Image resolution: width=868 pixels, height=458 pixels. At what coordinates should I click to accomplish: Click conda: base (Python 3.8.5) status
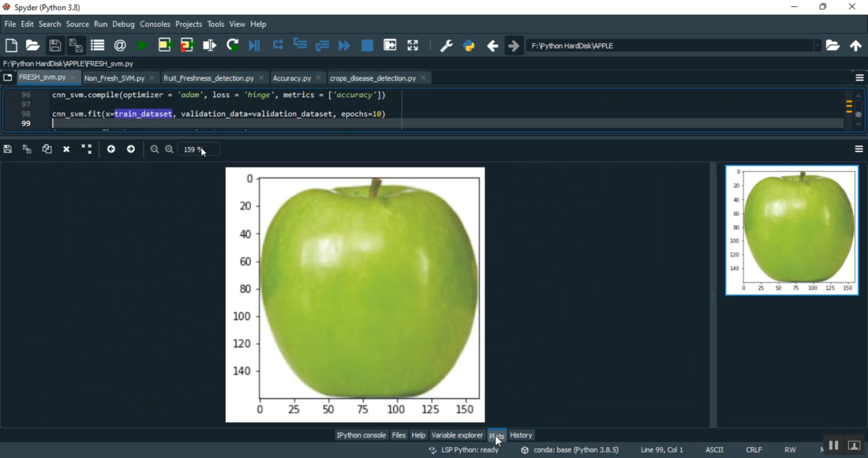570,450
